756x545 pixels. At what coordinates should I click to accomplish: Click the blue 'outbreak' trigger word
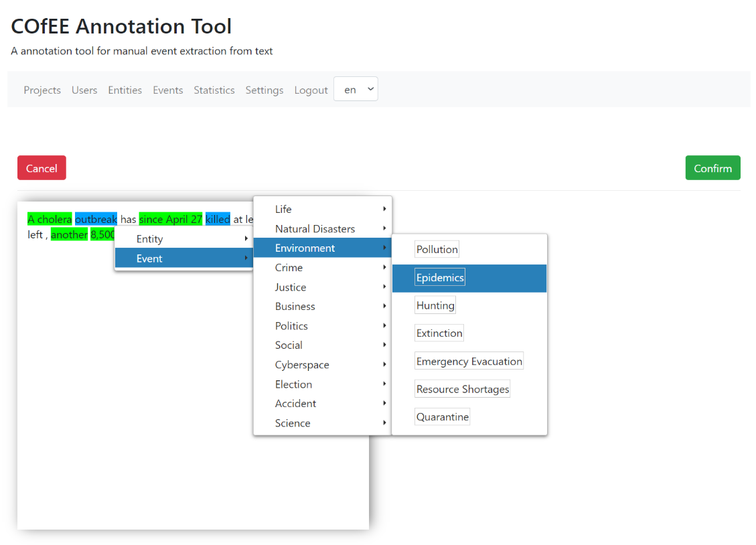(x=96, y=219)
